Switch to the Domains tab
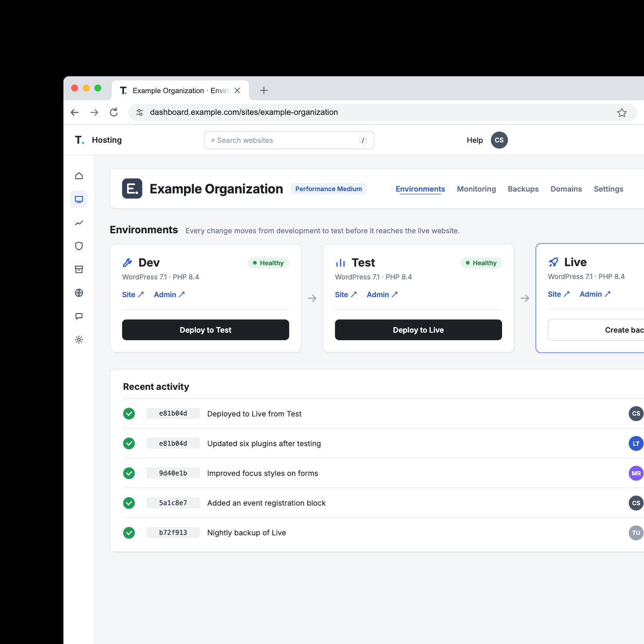 (566, 189)
